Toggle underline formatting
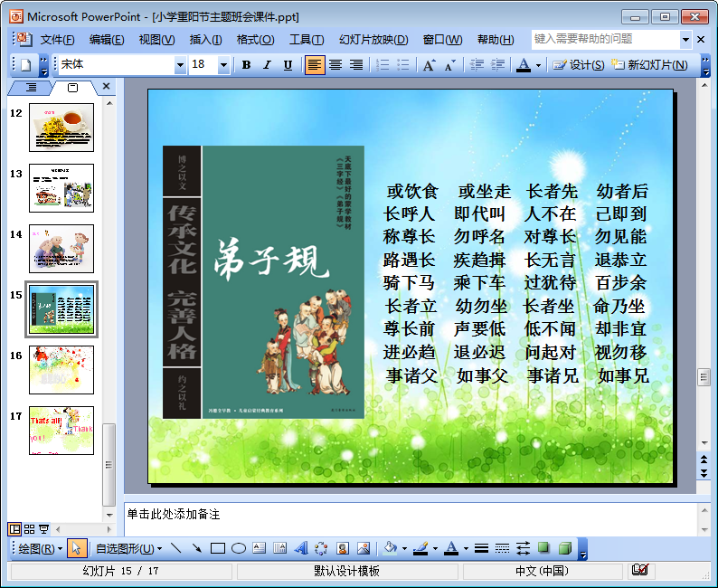Image resolution: width=718 pixels, height=588 pixels. (x=288, y=65)
